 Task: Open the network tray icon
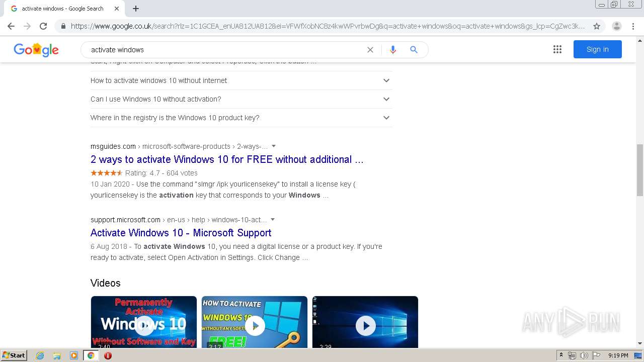[572, 355]
